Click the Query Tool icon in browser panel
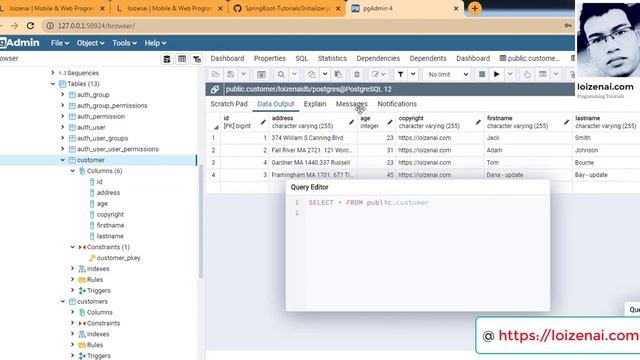Screen dimensions: 640x360 tap(167, 59)
